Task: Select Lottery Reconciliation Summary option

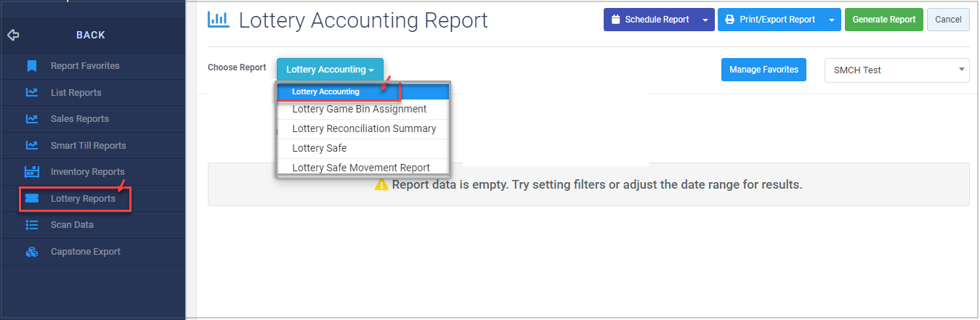Action: click(363, 128)
